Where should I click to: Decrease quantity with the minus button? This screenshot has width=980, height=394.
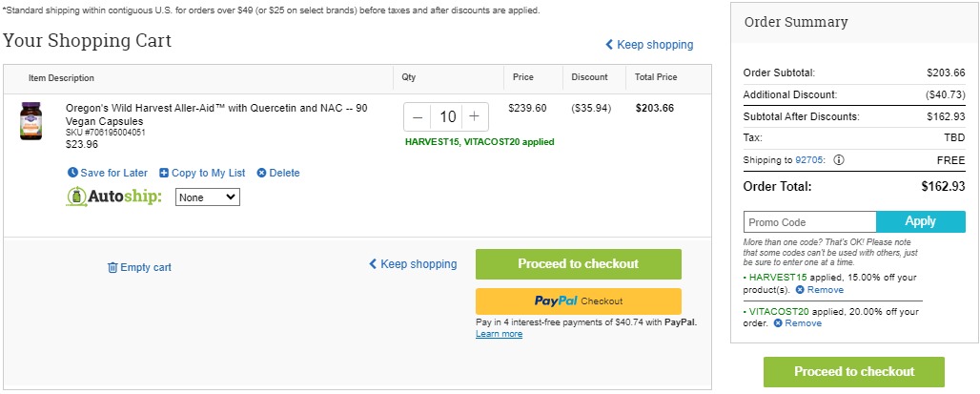pos(418,117)
